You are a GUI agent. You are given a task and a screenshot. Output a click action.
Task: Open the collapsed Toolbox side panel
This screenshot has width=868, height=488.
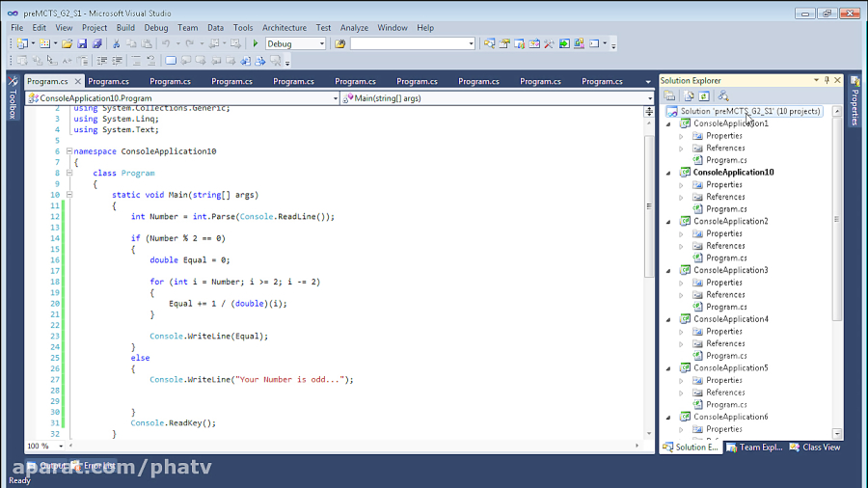(13, 98)
